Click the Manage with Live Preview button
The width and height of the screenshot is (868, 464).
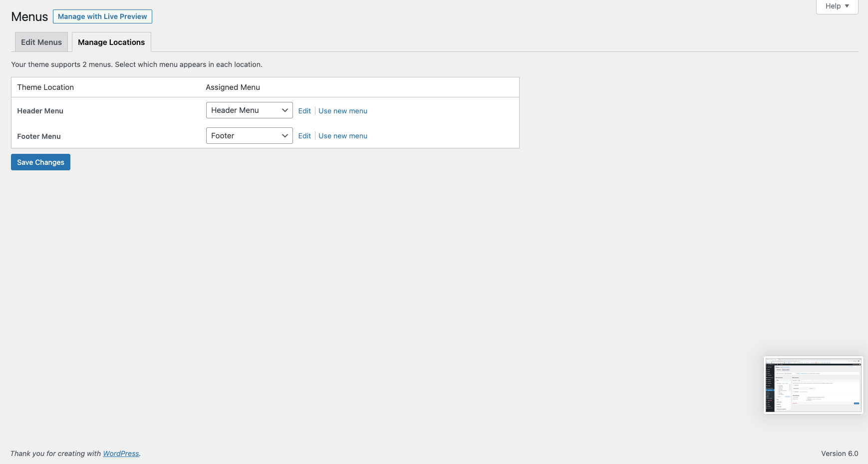102,16
